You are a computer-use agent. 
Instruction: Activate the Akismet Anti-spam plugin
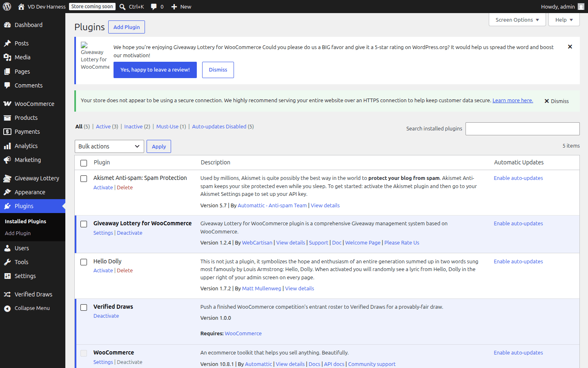coord(103,187)
